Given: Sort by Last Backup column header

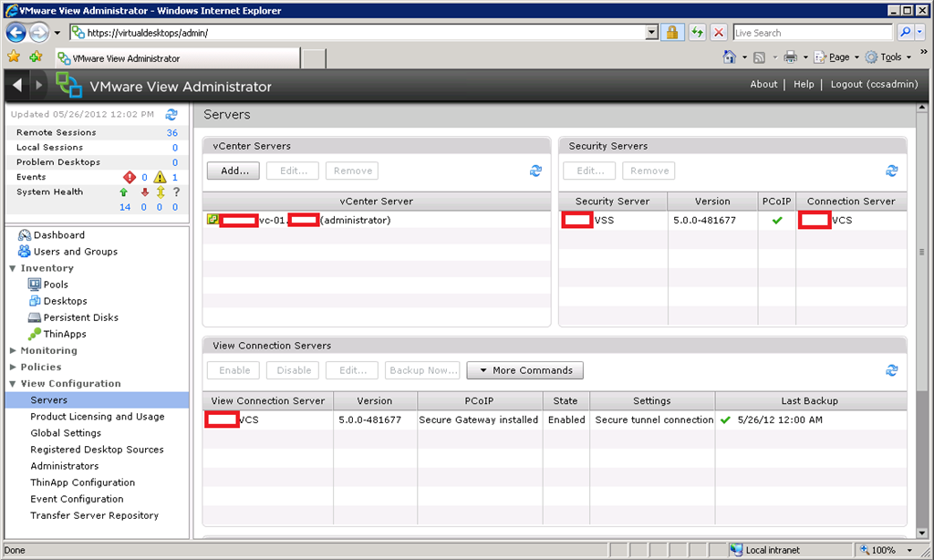Looking at the screenshot, I should [810, 401].
